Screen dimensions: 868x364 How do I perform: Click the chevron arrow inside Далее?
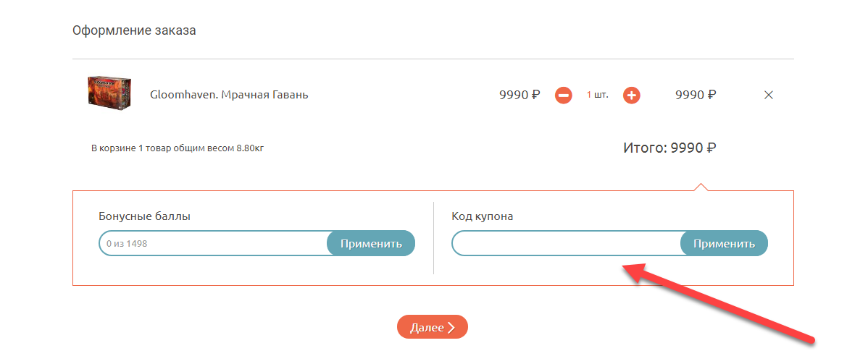click(451, 328)
